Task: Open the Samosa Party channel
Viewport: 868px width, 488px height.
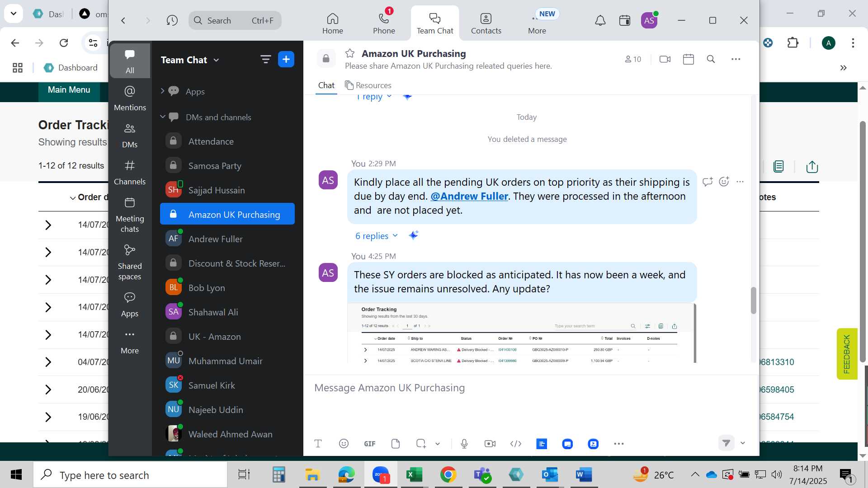Action: [x=227, y=166]
